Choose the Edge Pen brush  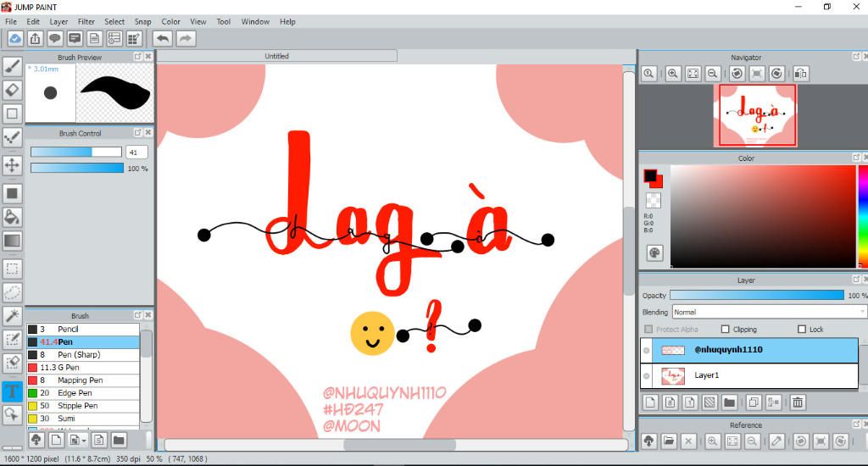[x=83, y=393]
